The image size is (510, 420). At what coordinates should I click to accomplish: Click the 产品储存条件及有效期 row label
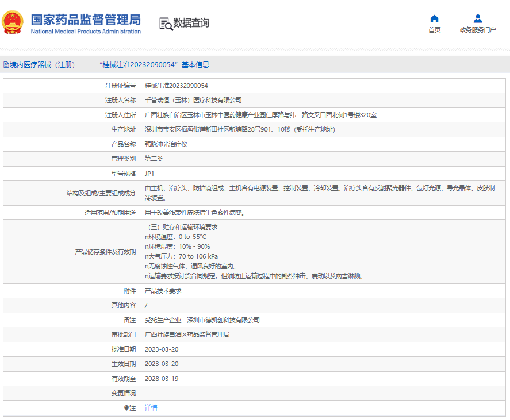point(105,252)
